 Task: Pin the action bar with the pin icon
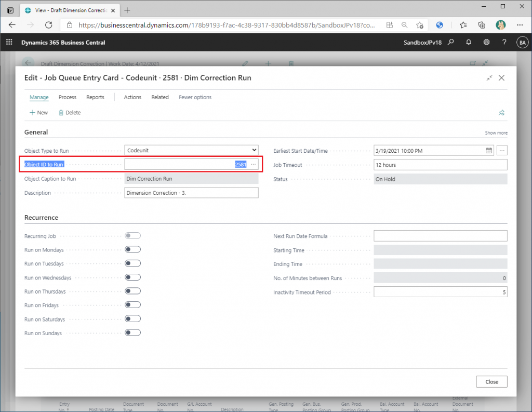tap(501, 113)
